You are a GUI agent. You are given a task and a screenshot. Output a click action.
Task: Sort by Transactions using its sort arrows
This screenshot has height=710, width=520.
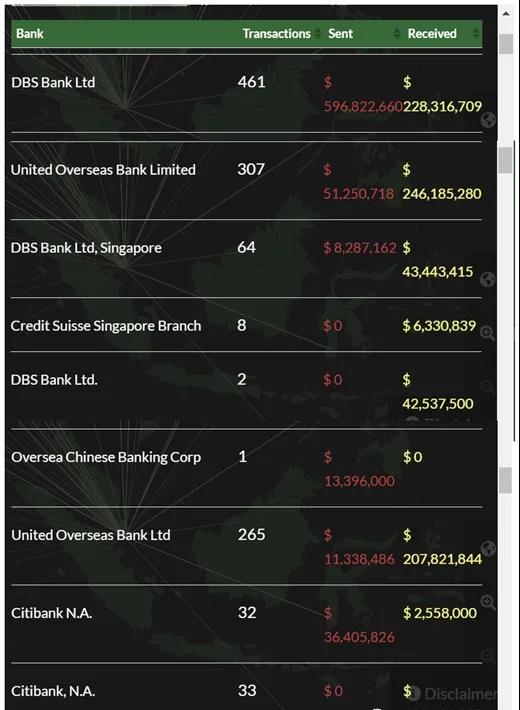318,33
